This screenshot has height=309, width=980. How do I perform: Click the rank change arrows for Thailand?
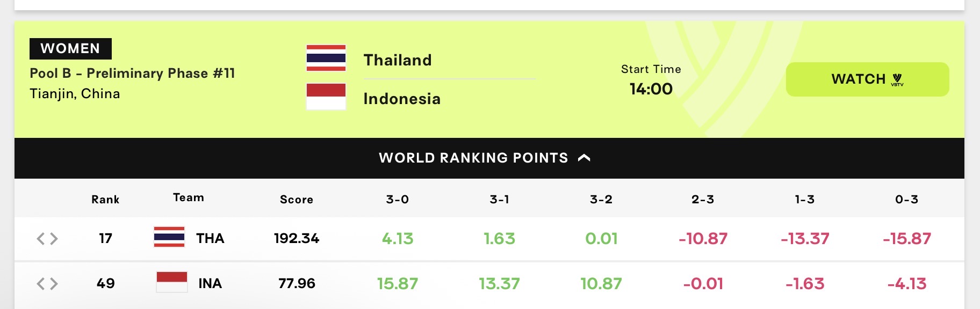(47, 239)
